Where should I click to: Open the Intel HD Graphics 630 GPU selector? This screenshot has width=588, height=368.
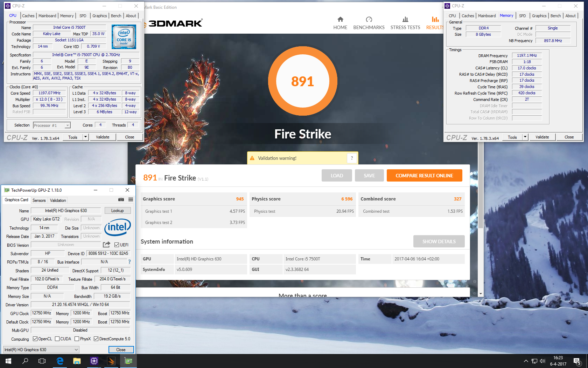pos(41,350)
